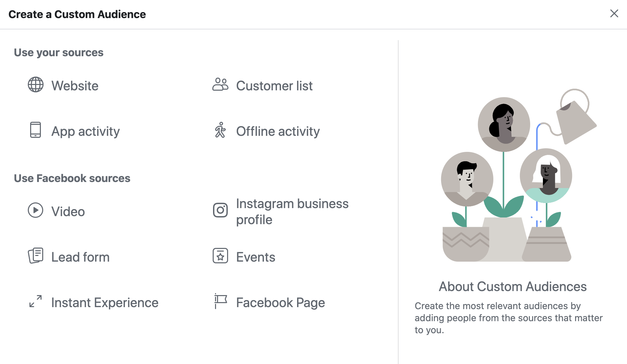
Task: Click the App activity phone icon
Action: (36, 130)
